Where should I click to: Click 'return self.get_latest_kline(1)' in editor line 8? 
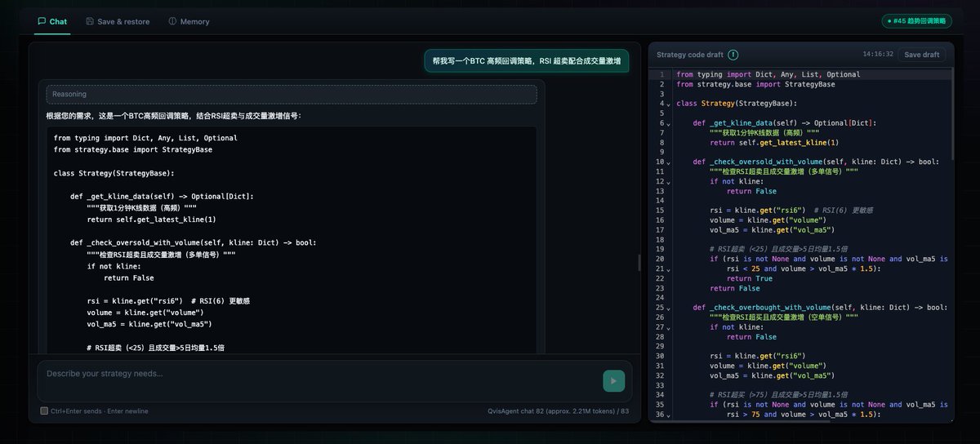point(774,143)
